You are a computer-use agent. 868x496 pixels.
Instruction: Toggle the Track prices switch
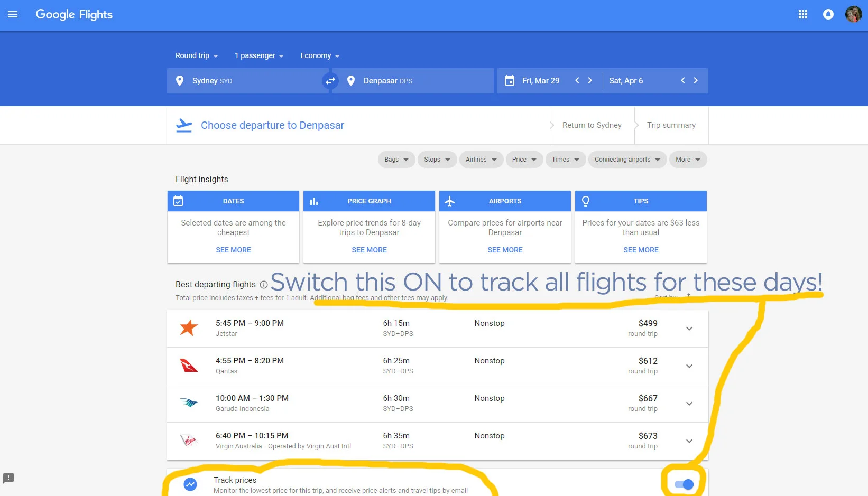684,484
